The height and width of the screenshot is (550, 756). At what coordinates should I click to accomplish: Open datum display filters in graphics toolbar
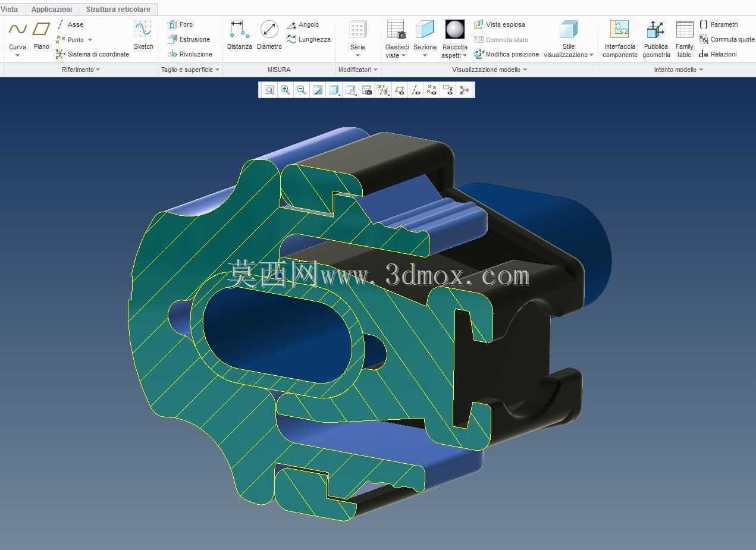(384, 90)
